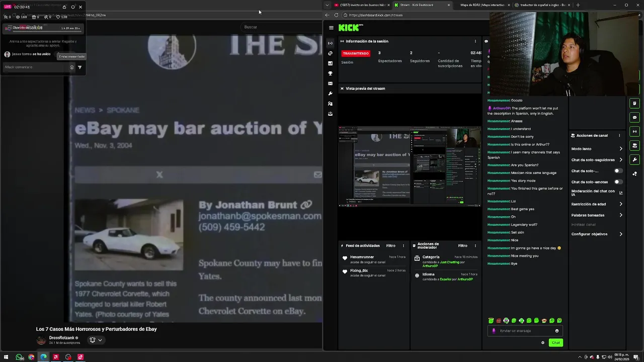
Task: Open a new browser tab
Action: [578, 5]
